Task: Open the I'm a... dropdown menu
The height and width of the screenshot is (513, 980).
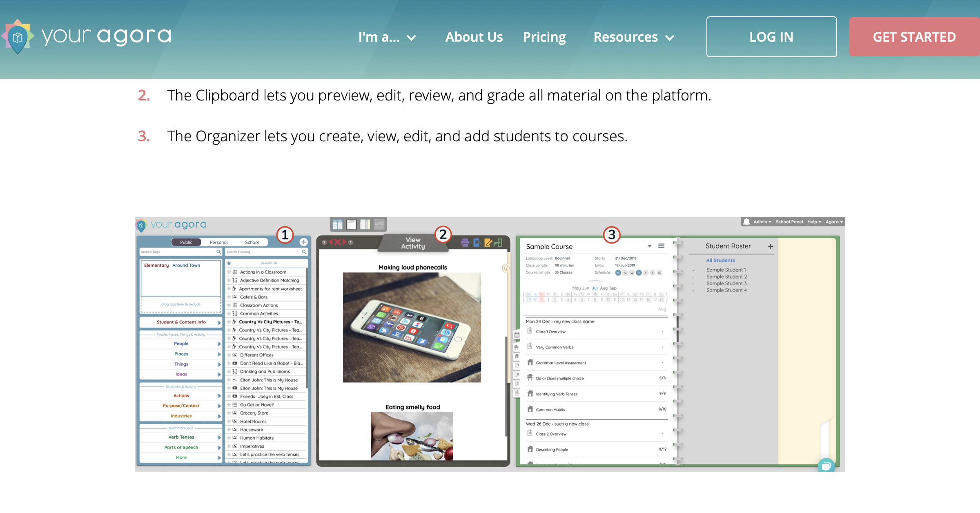Action: coord(386,37)
